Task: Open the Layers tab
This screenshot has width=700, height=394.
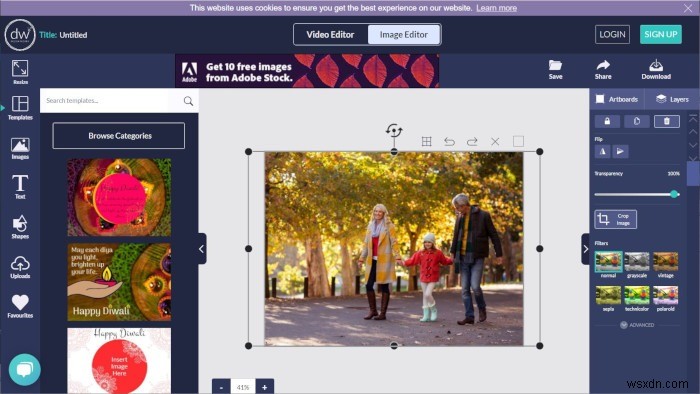Action: [672, 99]
